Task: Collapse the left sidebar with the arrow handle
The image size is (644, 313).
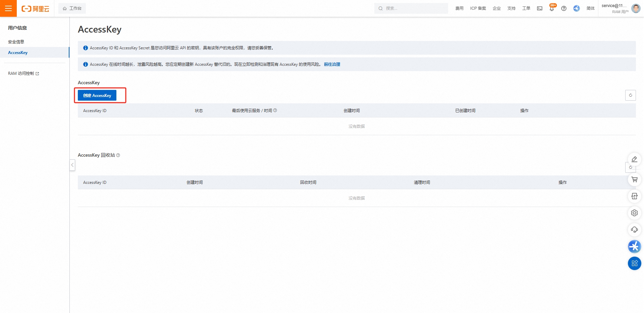Action: (x=72, y=165)
